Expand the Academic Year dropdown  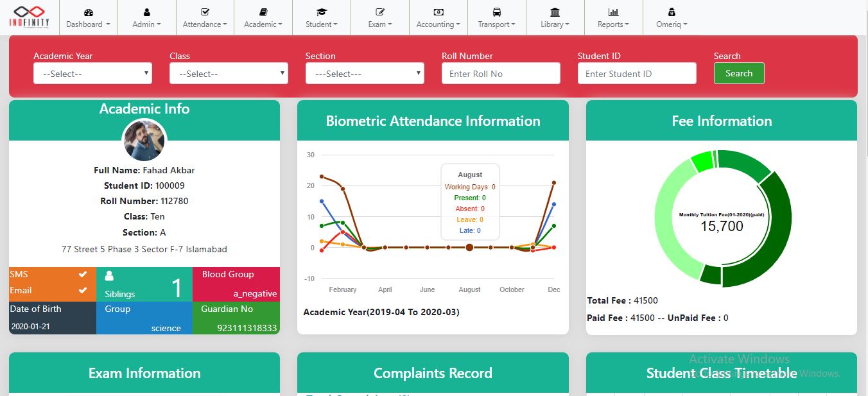point(92,74)
